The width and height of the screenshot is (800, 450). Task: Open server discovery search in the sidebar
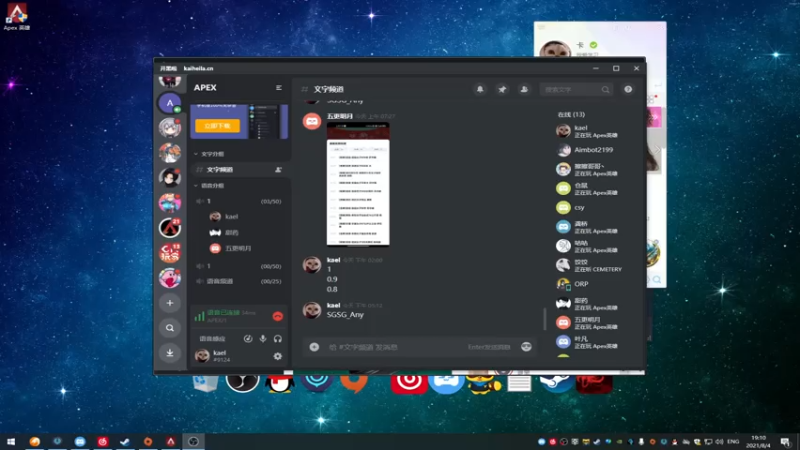pyautogui.click(x=170, y=328)
